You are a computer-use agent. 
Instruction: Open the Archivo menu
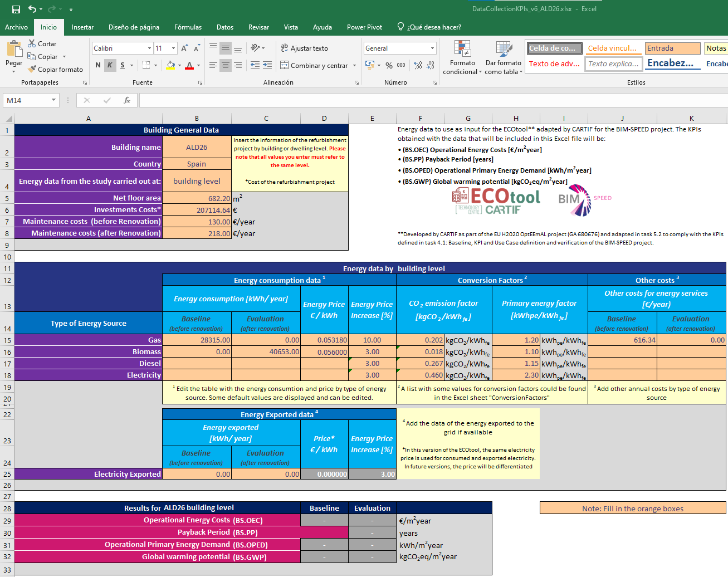[x=16, y=27]
